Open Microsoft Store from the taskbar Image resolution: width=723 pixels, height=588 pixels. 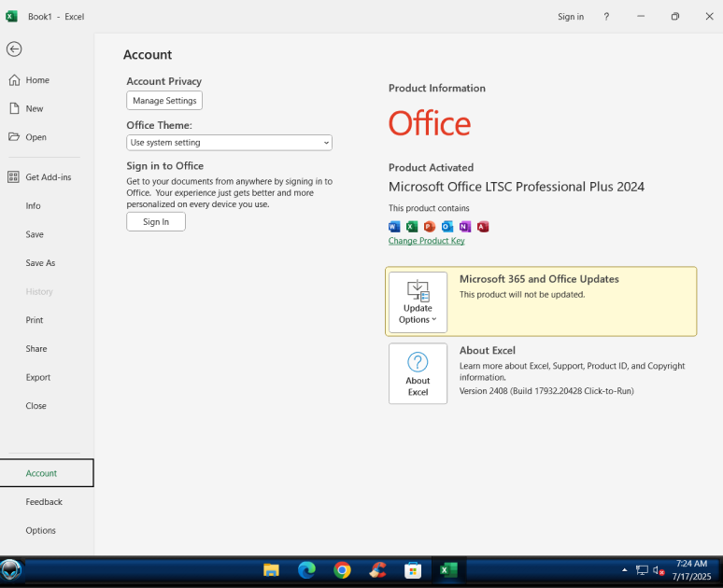coord(413,570)
